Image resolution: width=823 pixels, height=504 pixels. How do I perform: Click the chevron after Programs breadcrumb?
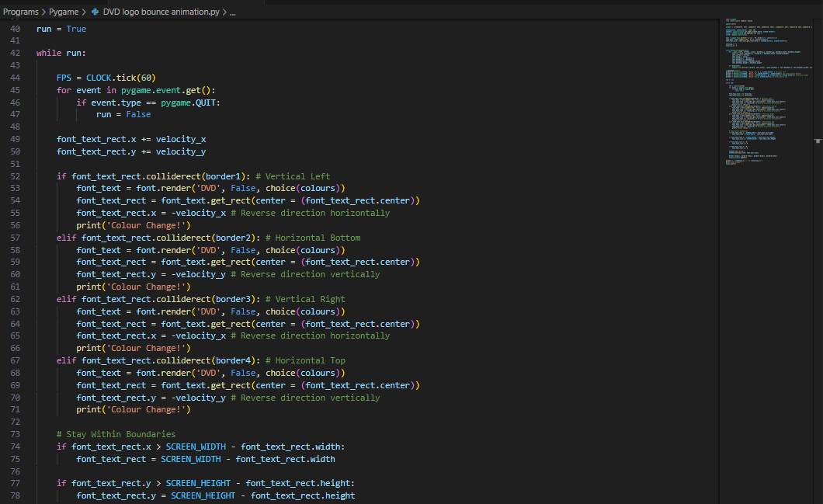43,12
